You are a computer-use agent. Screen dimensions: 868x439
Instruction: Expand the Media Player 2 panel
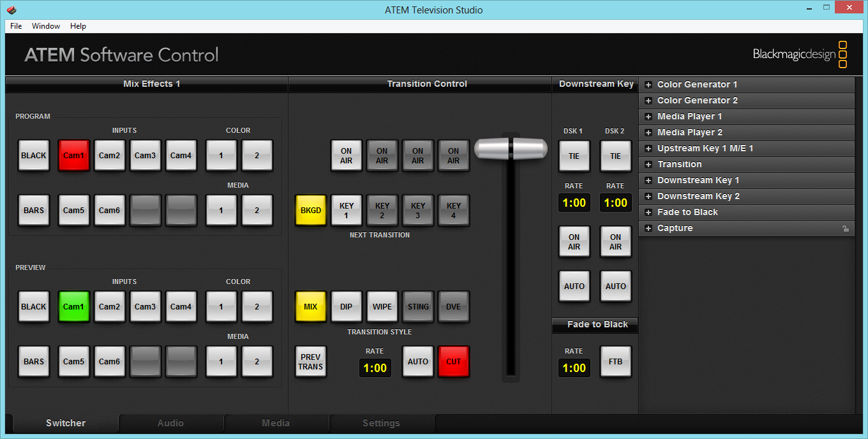(648, 132)
